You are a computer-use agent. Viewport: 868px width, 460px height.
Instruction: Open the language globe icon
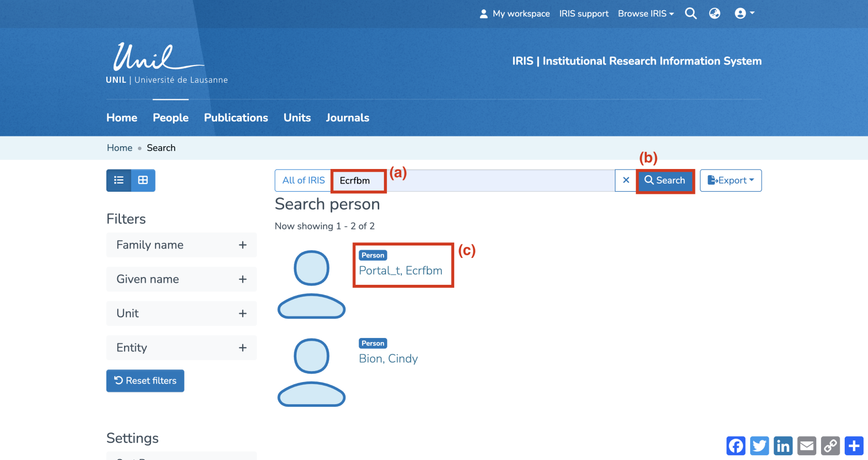pos(715,13)
